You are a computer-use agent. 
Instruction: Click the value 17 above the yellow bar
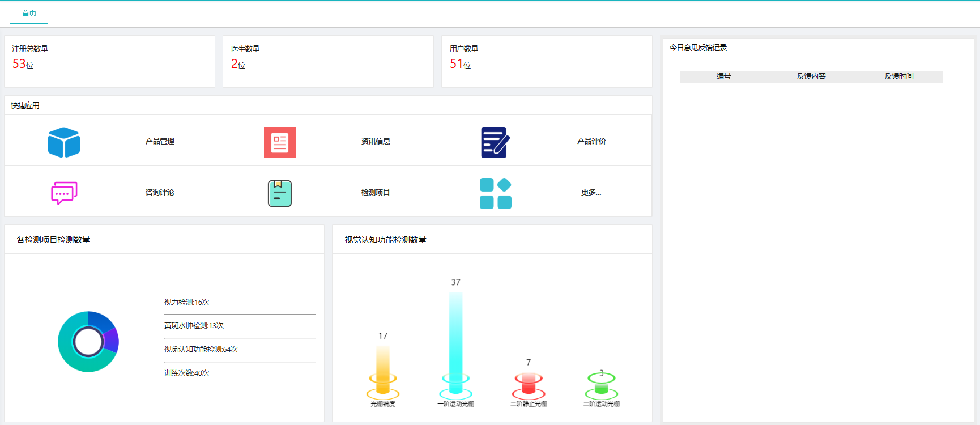(x=383, y=336)
